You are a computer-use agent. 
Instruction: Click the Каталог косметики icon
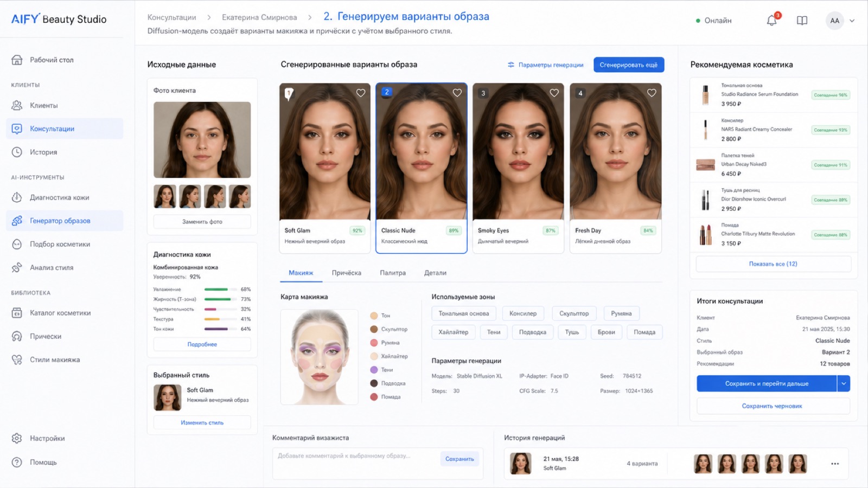pyautogui.click(x=17, y=313)
